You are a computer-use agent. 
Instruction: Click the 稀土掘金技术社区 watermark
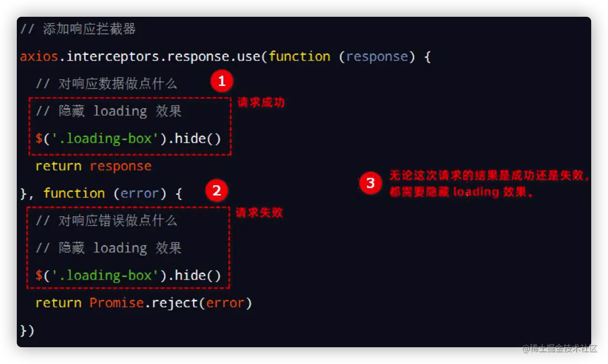coord(559,348)
